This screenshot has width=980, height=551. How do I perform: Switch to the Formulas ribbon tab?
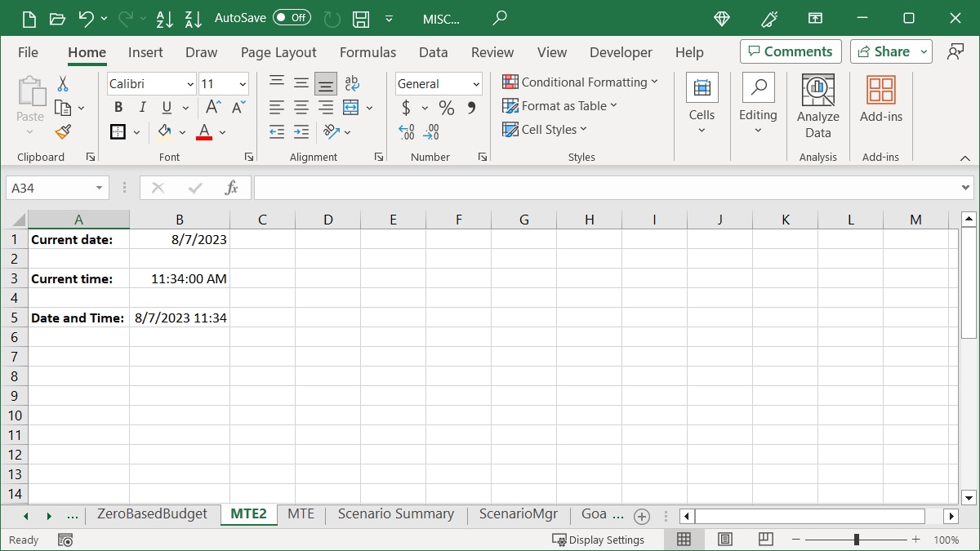367,52
